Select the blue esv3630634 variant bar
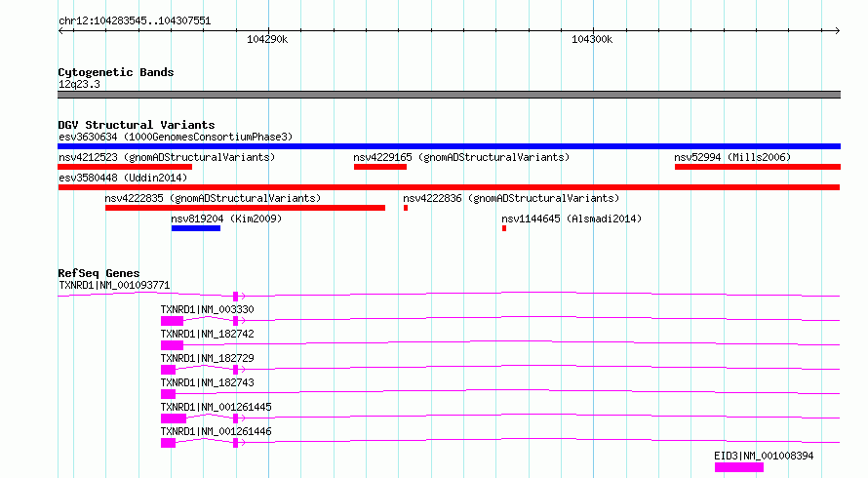 coord(449,146)
